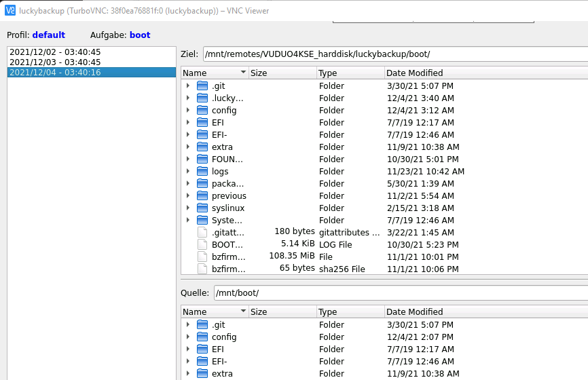Click the 65 bytes size cell

(x=297, y=268)
